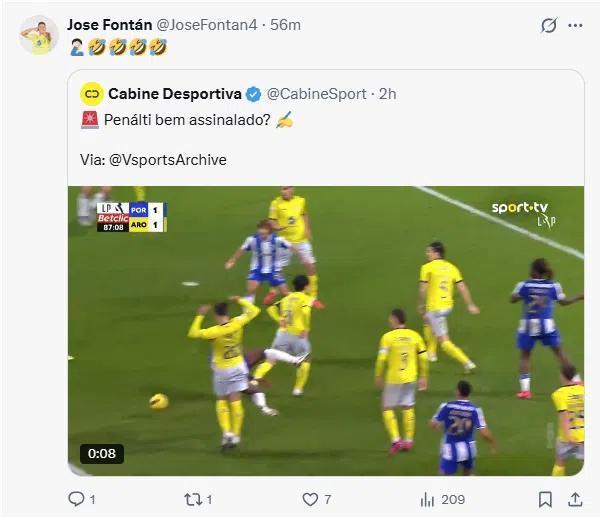Click the 0:08 video duration badge
This screenshot has width=600, height=517.
(102, 453)
